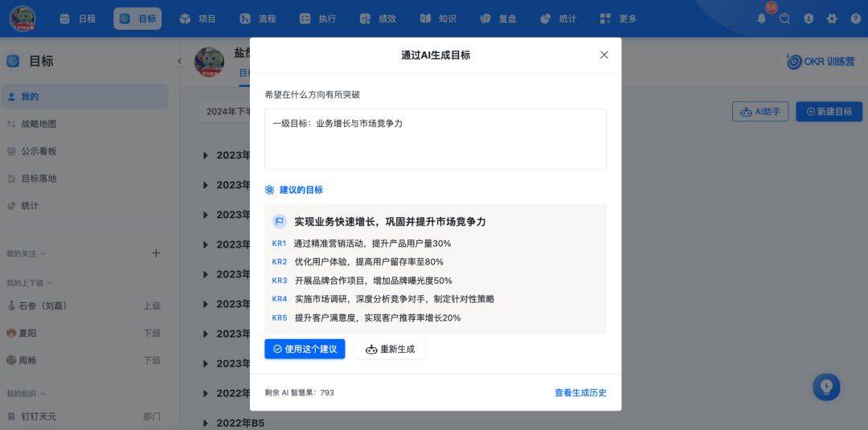This screenshot has height=430, width=868.
Task: Open the 统计 top navigation item
Action: tap(558, 18)
